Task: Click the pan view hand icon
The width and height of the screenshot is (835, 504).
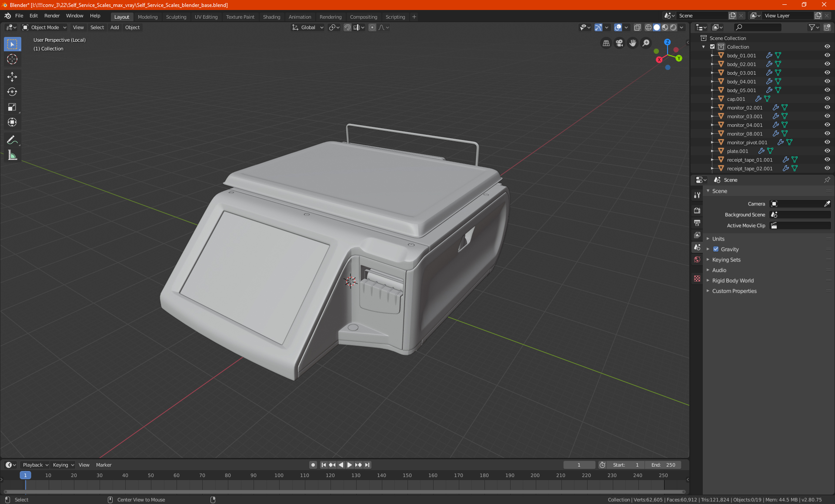Action: 633,43
